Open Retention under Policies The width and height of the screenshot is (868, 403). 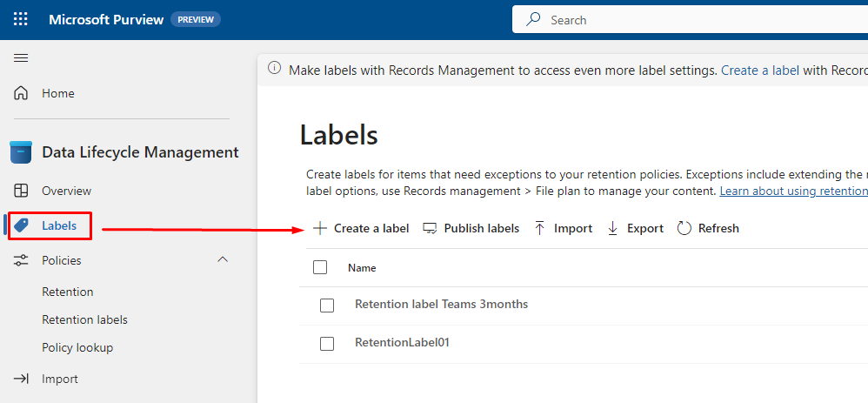coord(68,292)
